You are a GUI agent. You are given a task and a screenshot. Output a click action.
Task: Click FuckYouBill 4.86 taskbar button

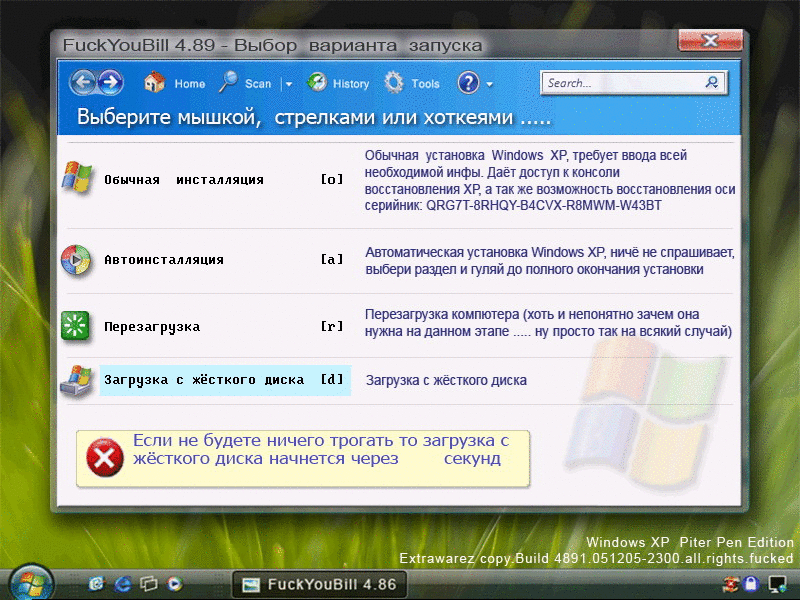pyautogui.click(x=319, y=585)
